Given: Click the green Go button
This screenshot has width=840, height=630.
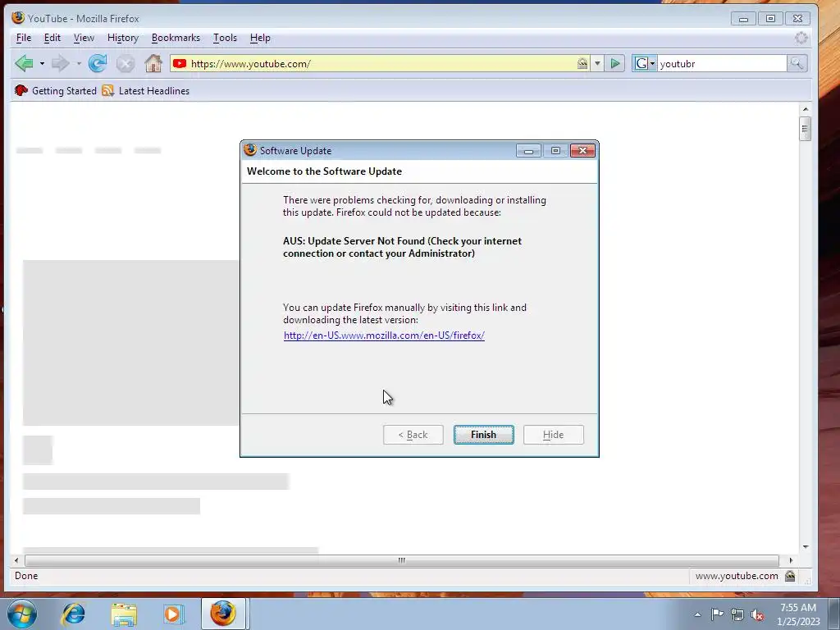Looking at the screenshot, I should click(x=615, y=64).
